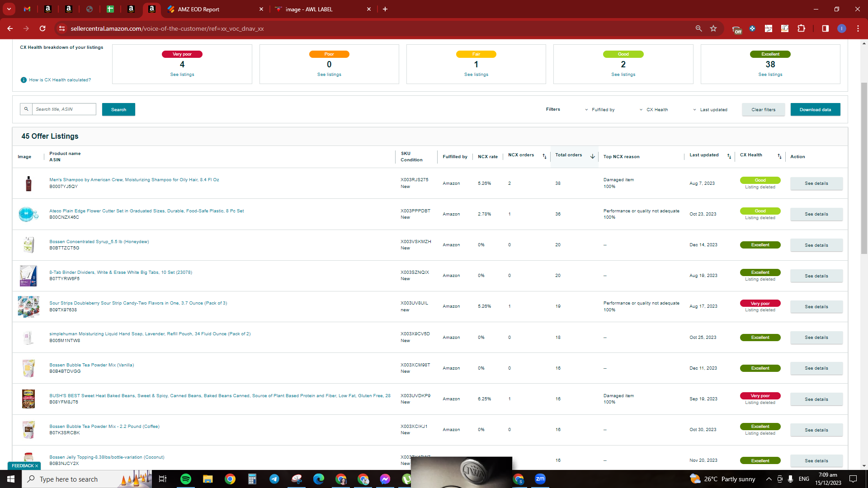Screen dimensions: 868x488
Task: Open the notifications center icon
Action: (853, 479)
